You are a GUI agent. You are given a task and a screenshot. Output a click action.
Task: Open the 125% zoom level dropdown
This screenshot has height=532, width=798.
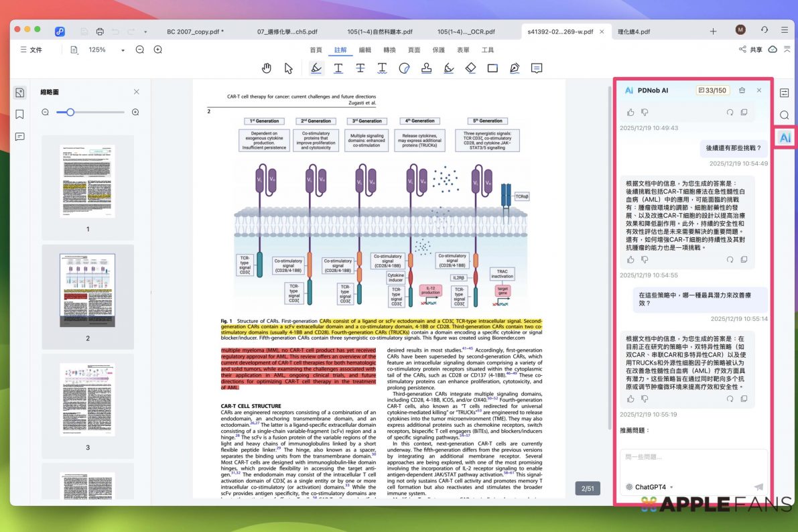pos(123,50)
